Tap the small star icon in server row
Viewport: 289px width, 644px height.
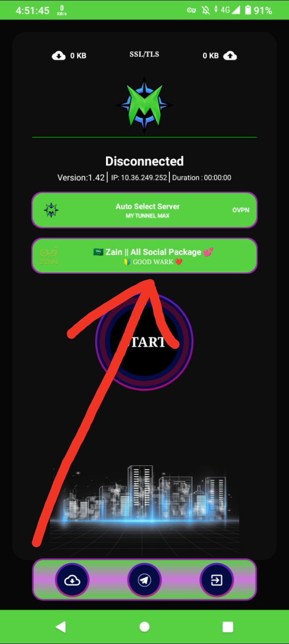point(51,210)
